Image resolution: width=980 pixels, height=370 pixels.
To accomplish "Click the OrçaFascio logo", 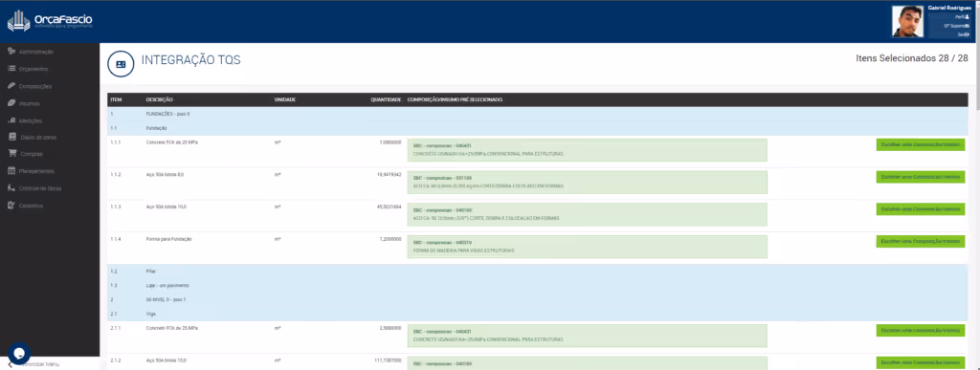I will 50,21.
